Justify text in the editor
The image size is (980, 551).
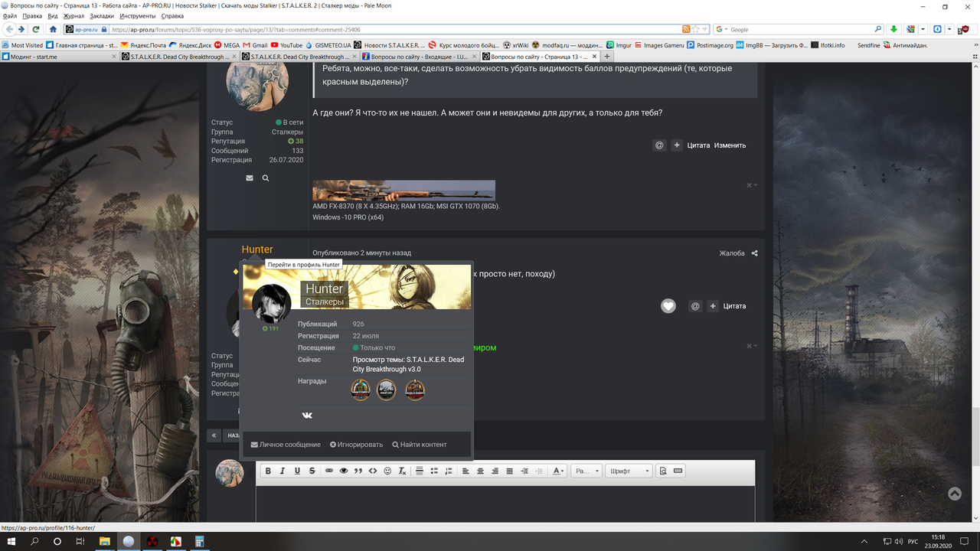click(509, 471)
